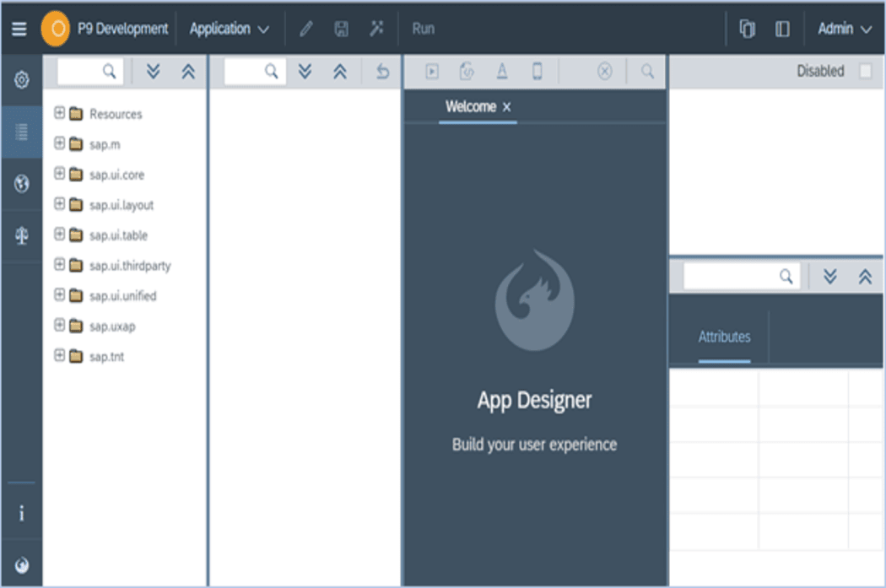Click the search magnifier in second panel
This screenshot has height=588, width=886.
click(271, 71)
